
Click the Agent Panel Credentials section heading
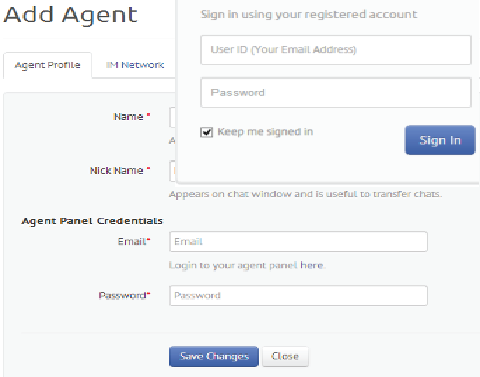tap(92, 221)
